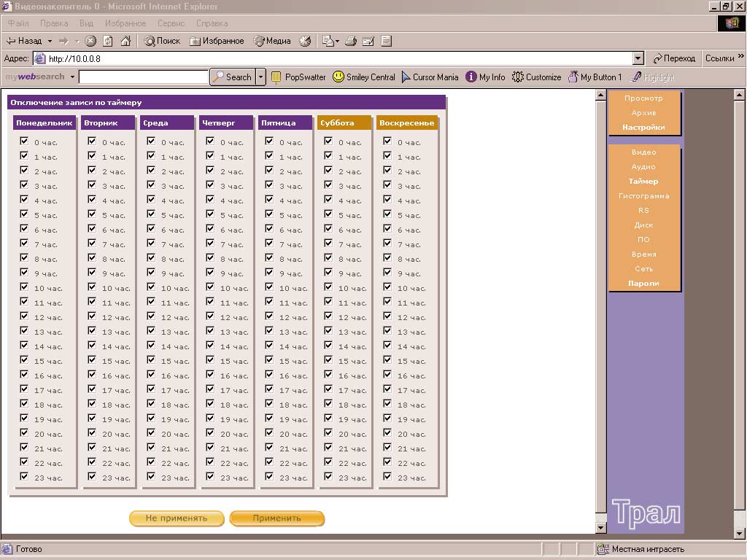
Task: Click the Stop loading toolbar icon
Action: coord(90,41)
